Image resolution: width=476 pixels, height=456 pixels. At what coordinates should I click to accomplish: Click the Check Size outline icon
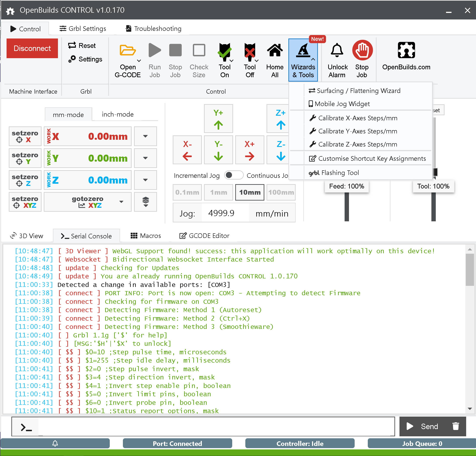pos(199,50)
